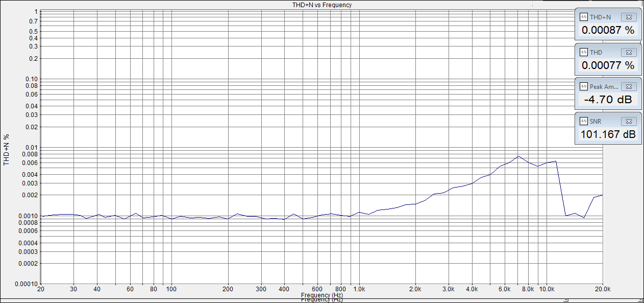Image resolution: width=644 pixels, height=303 pixels.
Task: Click the 0.01 value on THD+N axis
Action: pyautogui.click(x=32, y=148)
